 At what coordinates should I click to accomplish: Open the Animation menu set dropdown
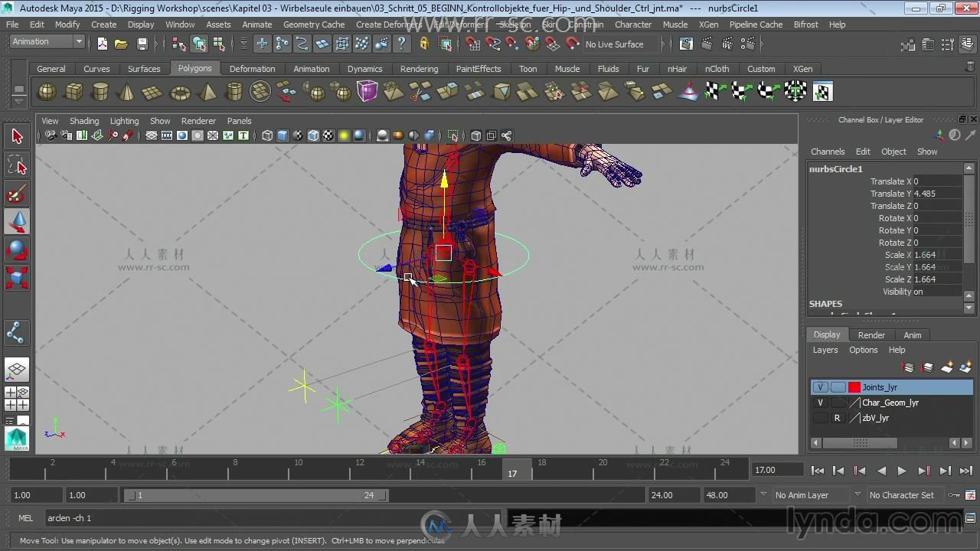[47, 42]
